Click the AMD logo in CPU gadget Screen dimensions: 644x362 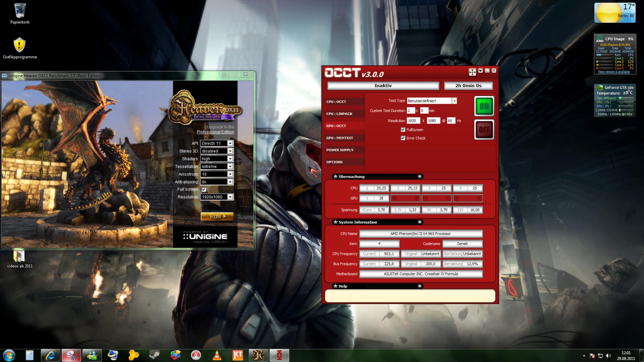point(600,39)
